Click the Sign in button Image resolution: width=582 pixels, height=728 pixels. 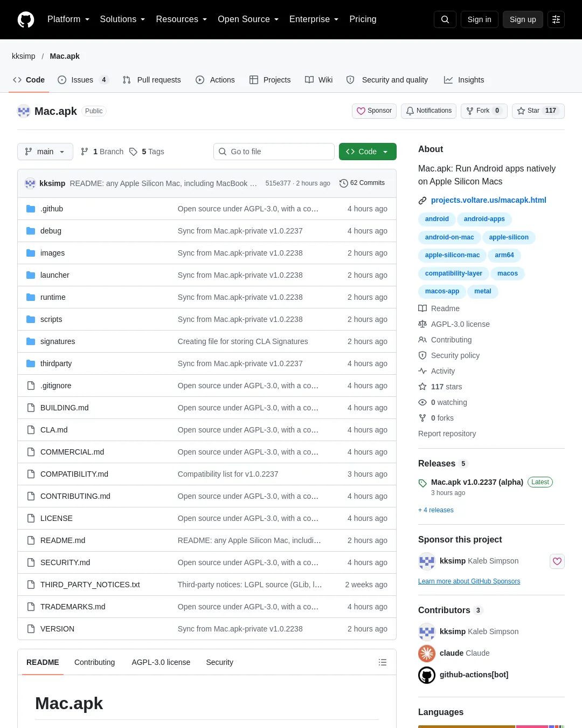tap(479, 19)
